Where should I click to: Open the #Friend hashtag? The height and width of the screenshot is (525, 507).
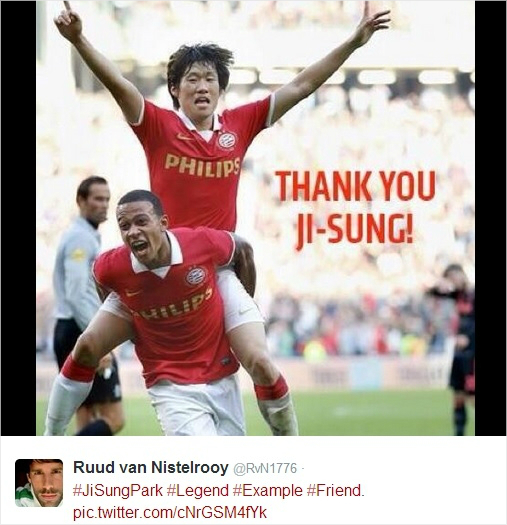pyautogui.click(x=335, y=491)
